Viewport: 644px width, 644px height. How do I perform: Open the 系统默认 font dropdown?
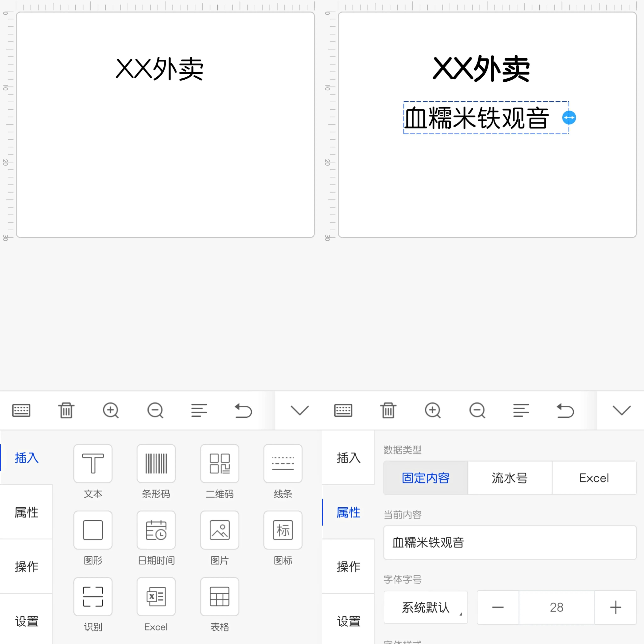pyautogui.click(x=426, y=607)
